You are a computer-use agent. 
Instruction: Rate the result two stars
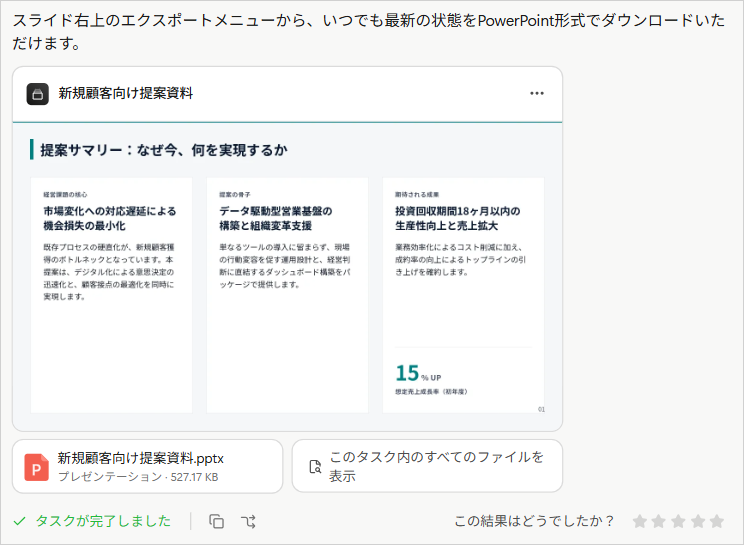pyautogui.click(x=659, y=521)
